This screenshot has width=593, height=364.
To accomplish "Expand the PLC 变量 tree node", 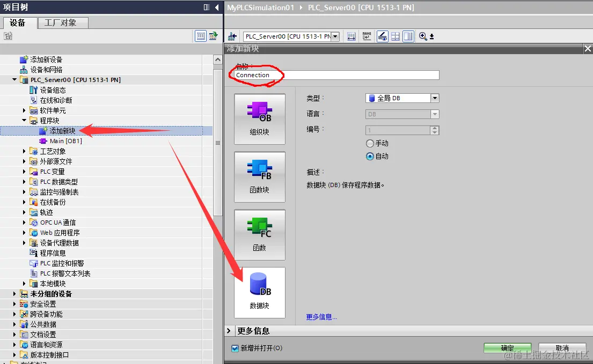I will click(x=24, y=172).
